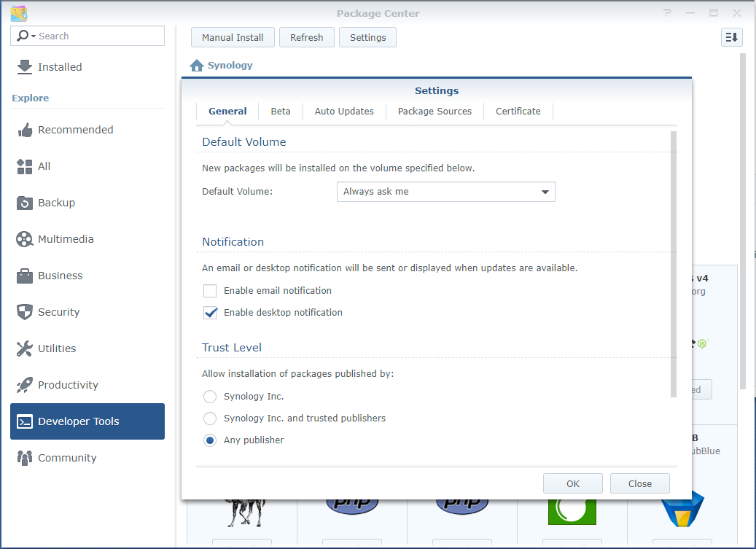Open the Recommended category

pyautogui.click(x=87, y=130)
